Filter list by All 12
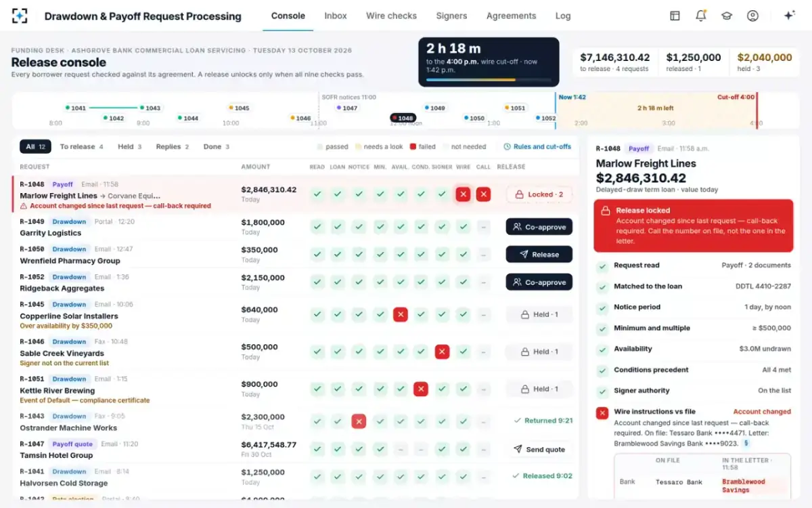This screenshot has width=812, height=508. [35, 146]
